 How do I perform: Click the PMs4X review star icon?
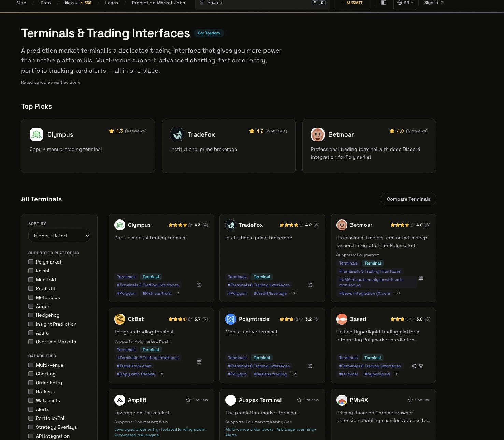coord(411,400)
